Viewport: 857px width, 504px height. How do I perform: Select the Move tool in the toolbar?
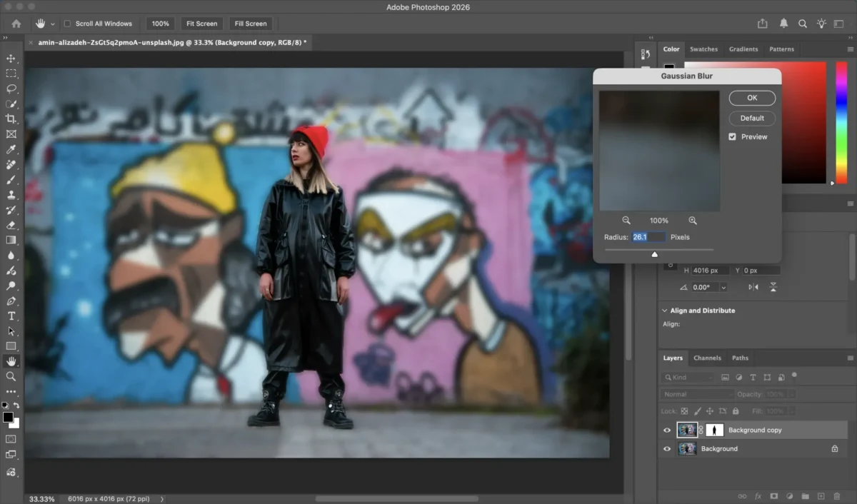[10, 59]
